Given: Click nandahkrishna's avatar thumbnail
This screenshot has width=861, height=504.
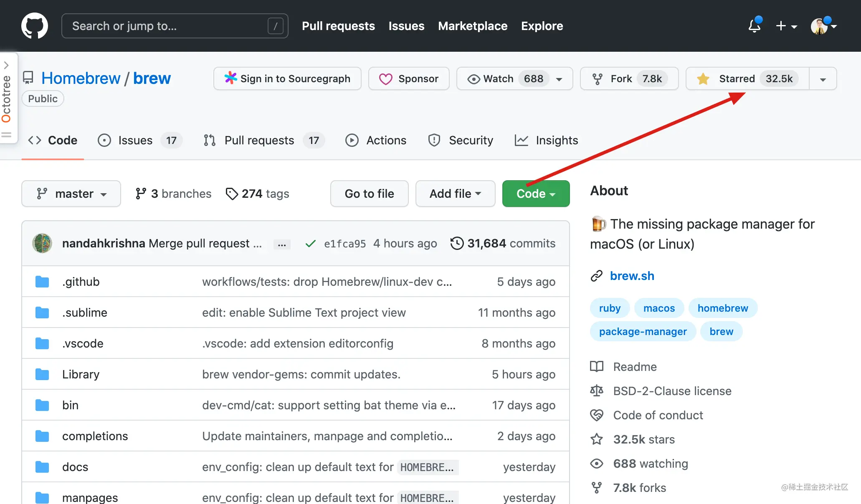Looking at the screenshot, I should coord(42,243).
